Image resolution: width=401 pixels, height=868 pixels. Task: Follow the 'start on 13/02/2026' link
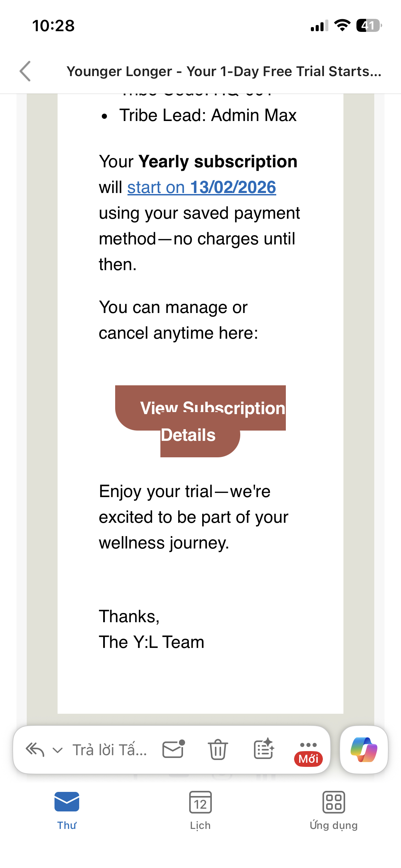[x=202, y=188]
